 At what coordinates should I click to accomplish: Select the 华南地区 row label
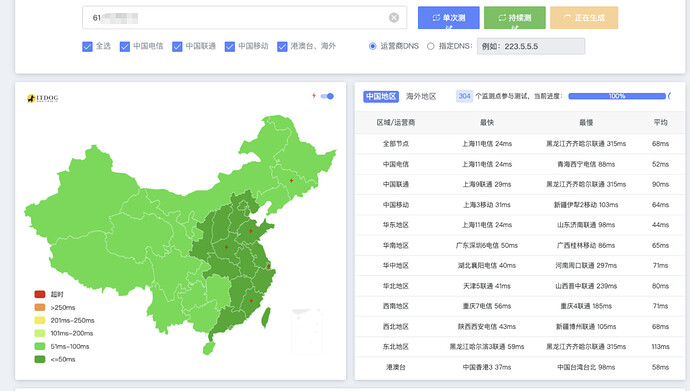point(396,245)
